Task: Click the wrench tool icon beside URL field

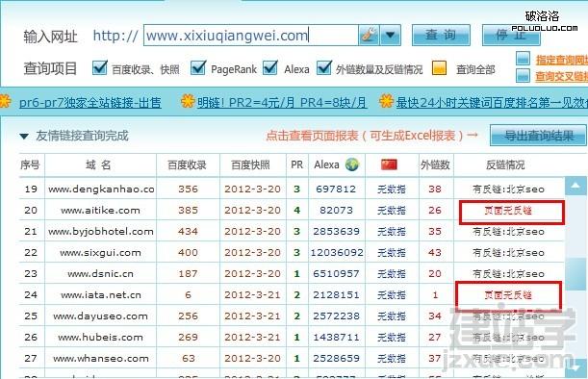Action: point(369,36)
